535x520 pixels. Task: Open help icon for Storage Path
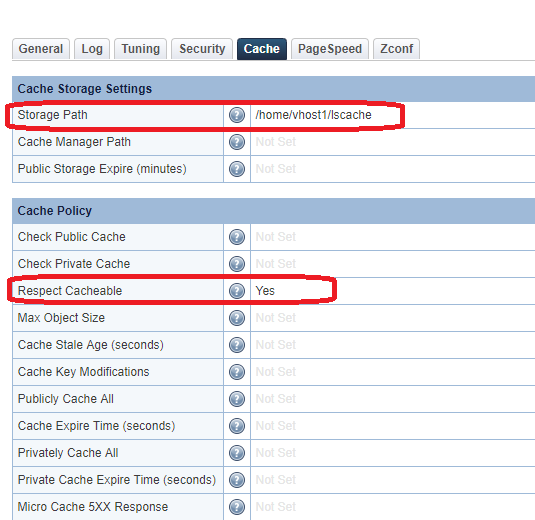tap(237, 115)
